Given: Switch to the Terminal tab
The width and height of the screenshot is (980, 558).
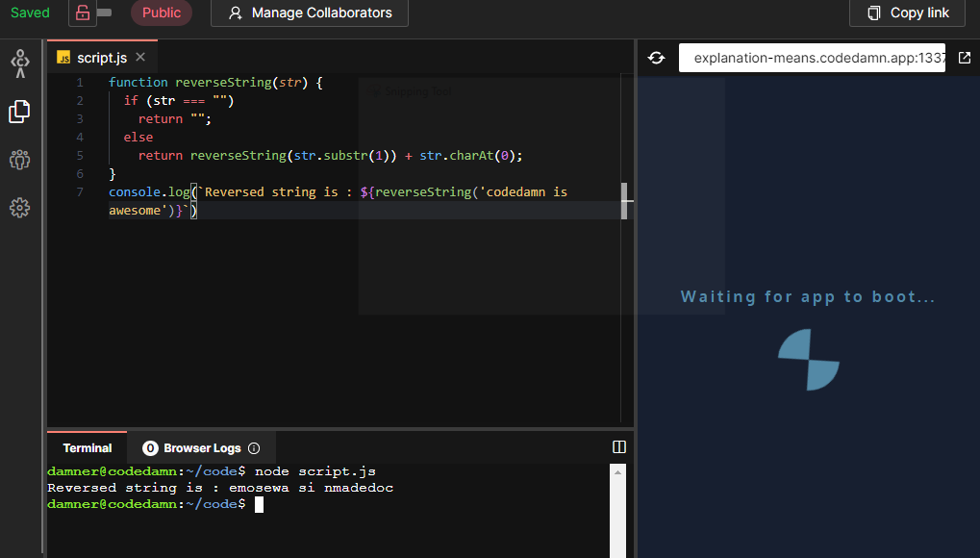Looking at the screenshot, I should point(88,448).
